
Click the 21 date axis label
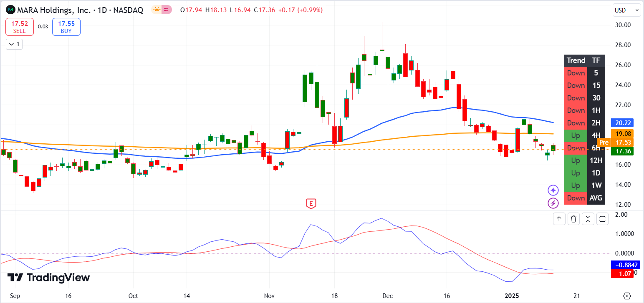(576, 295)
